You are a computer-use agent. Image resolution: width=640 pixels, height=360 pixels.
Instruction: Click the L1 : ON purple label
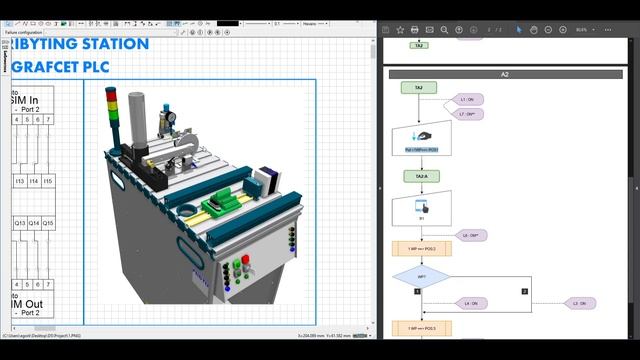pyautogui.click(x=467, y=99)
